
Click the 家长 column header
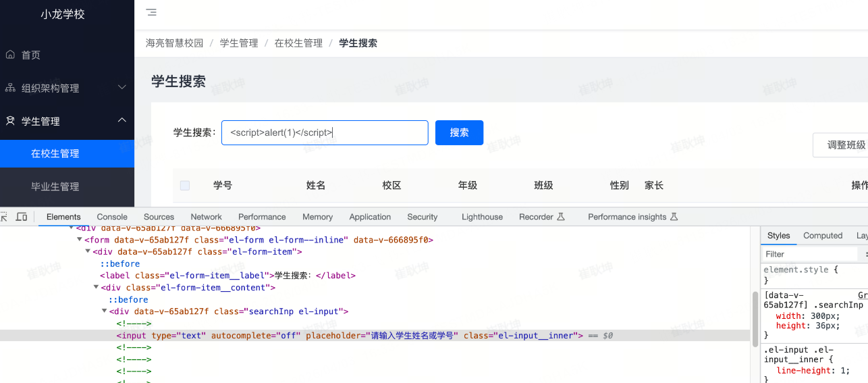coord(654,185)
